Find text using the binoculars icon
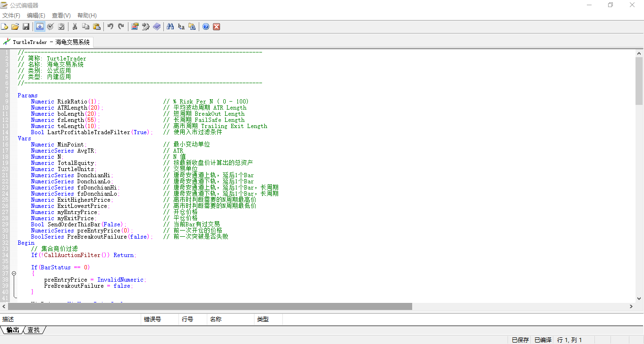This screenshot has height=344, width=644. [170, 27]
